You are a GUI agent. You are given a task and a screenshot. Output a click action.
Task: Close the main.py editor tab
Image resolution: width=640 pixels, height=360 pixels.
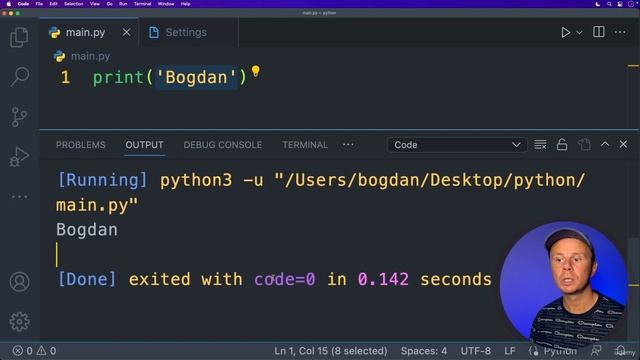tap(127, 32)
